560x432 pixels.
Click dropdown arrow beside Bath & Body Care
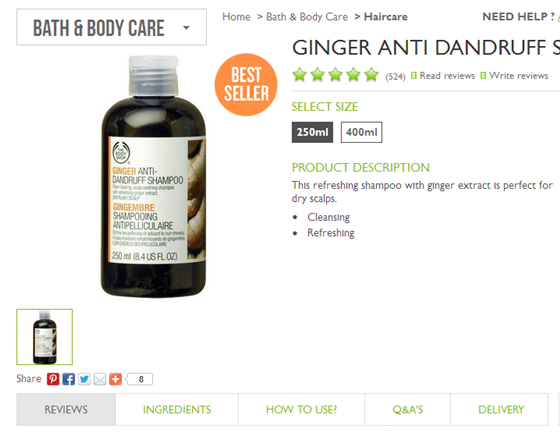click(186, 27)
